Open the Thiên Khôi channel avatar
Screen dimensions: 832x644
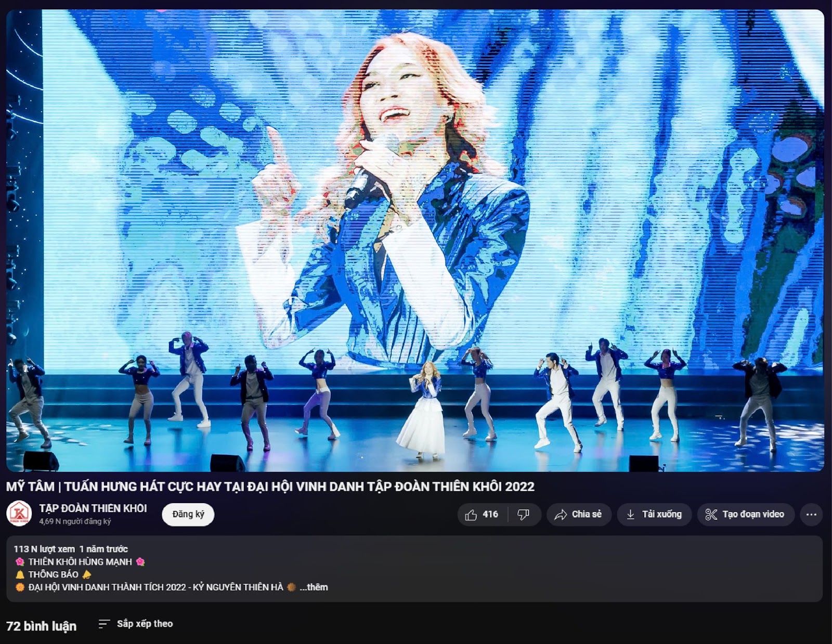click(x=19, y=514)
